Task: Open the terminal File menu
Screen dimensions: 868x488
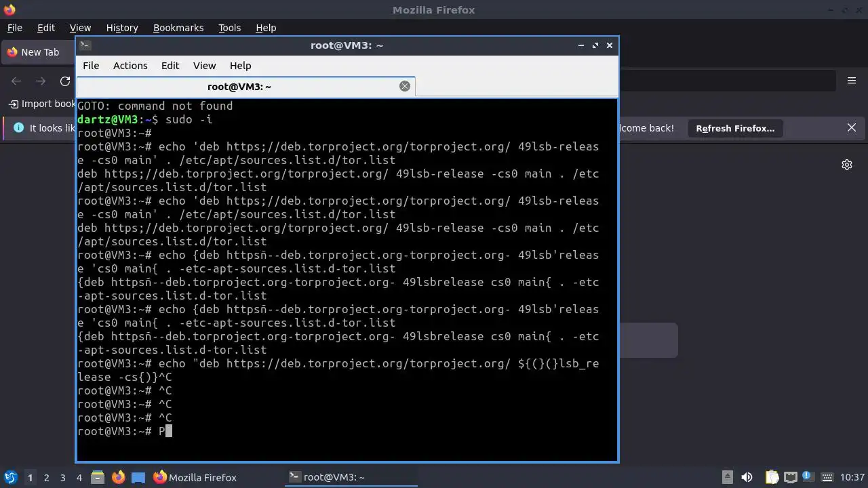Action: [x=91, y=65]
